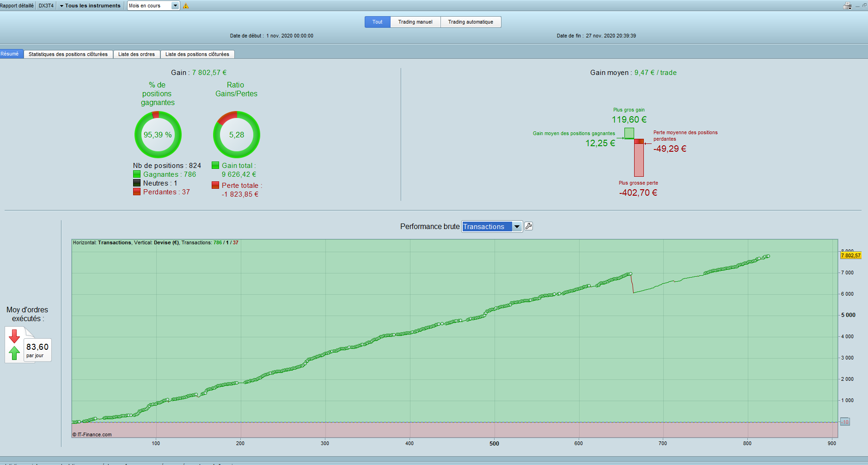868x465 pixels.
Task: Open chart settings wrench icon
Action: [529, 226]
